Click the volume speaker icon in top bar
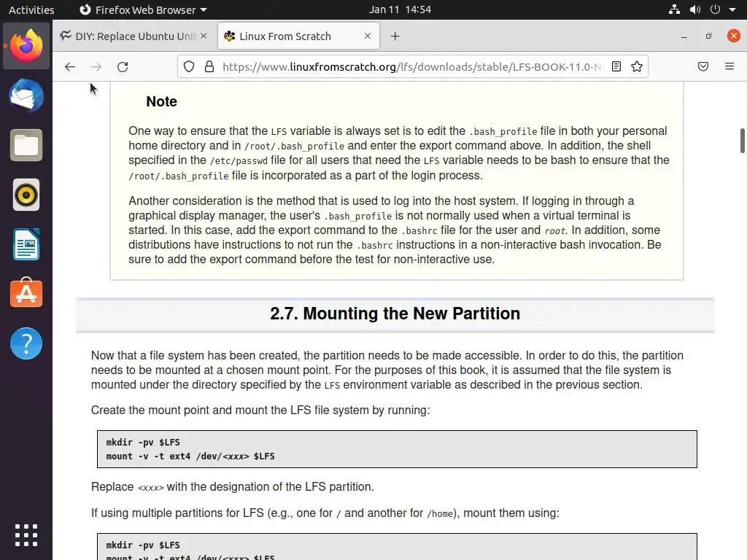Screen dimensions: 747x560 coord(695,9)
